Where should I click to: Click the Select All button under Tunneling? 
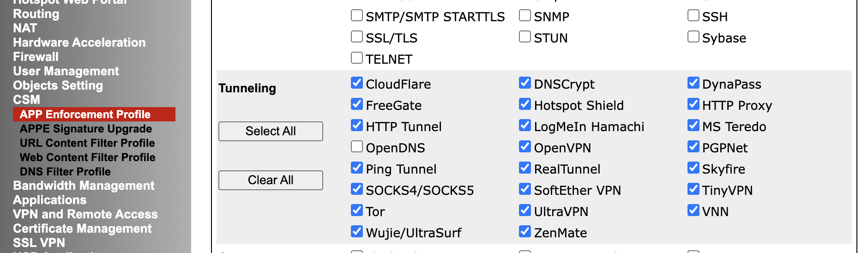[270, 131]
